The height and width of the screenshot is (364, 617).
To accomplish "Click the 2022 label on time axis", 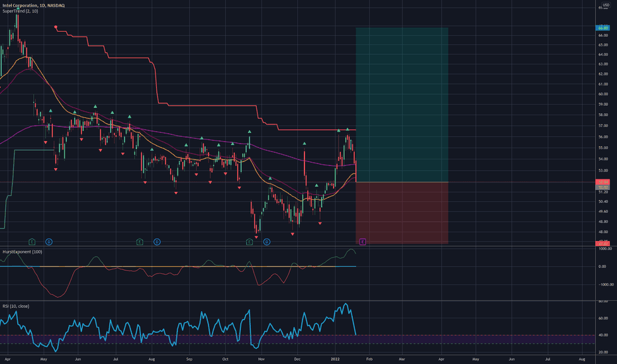I will [x=335, y=359].
